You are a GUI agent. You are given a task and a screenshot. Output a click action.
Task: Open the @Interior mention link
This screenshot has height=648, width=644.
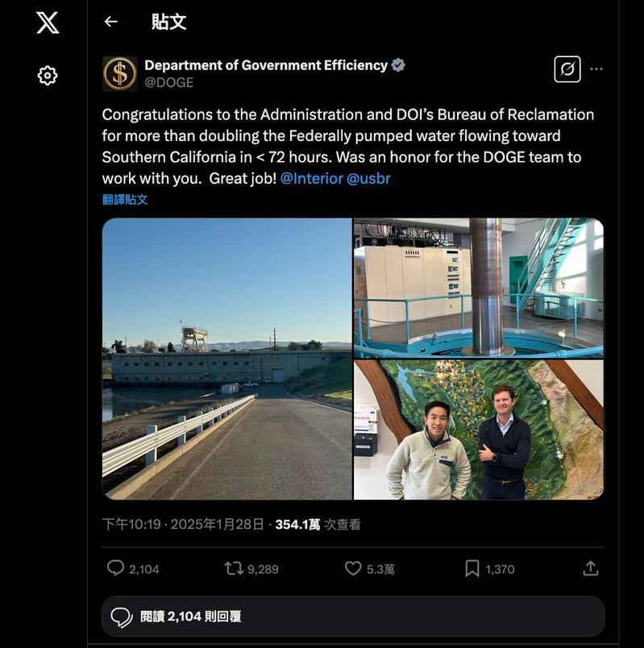pyautogui.click(x=311, y=178)
